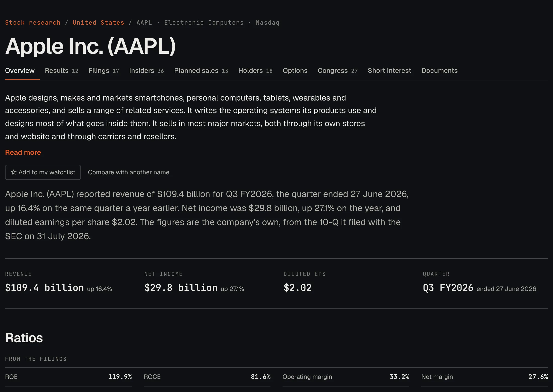Click the ROCE ratio label
553x392 pixels.
[152, 377]
